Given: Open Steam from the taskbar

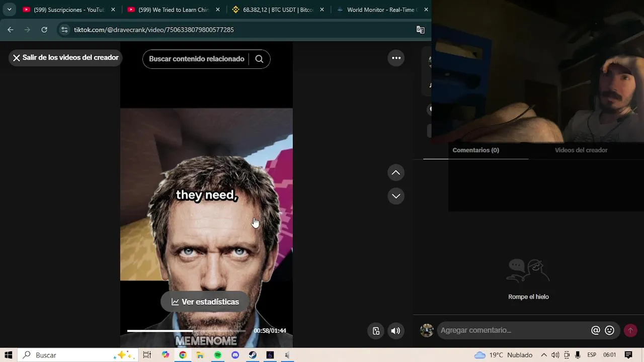Looking at the screenshot, I should pos(253,355).
